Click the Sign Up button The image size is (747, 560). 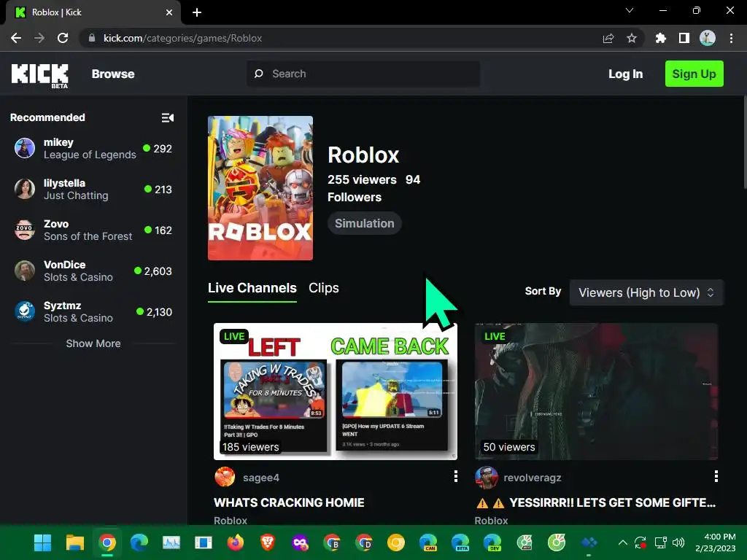click(694, 74)
